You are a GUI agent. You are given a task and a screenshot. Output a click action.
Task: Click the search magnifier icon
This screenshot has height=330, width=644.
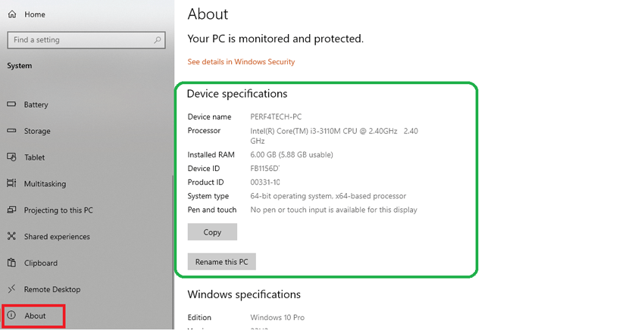[x=158, y=40]
